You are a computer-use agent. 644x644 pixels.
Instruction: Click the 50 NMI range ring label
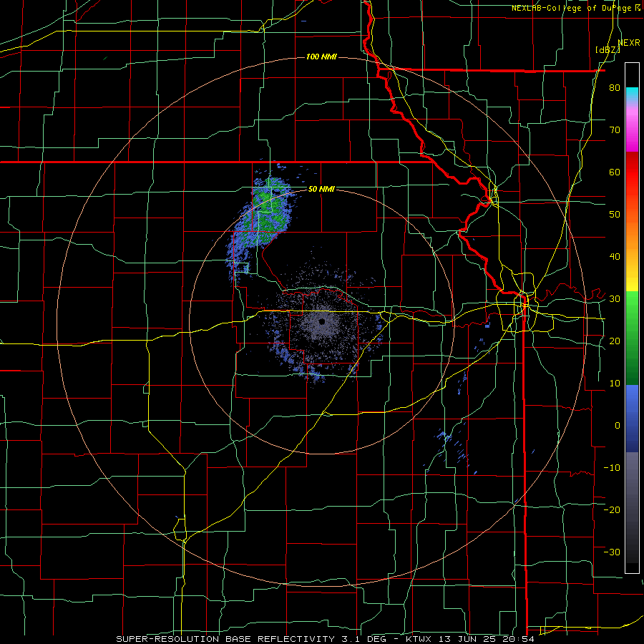click(x=321, y=189)
